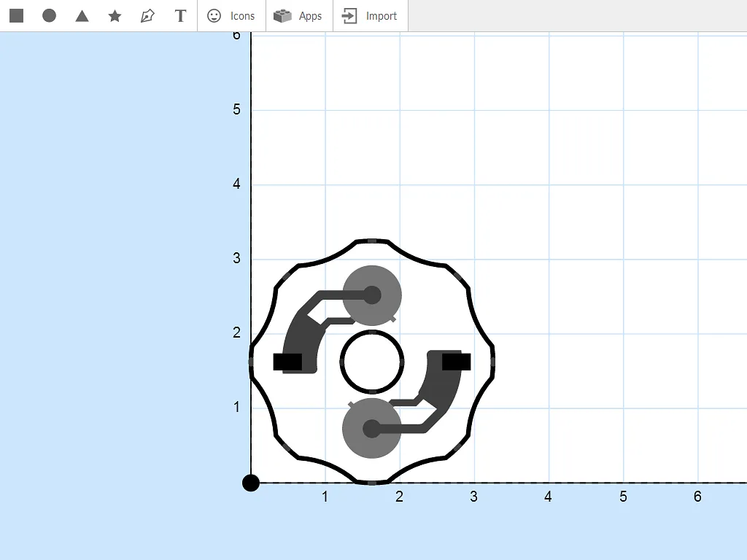Select the left black rectangle
The height and width of the screenshot is (560, 747).
click(287, 362)
